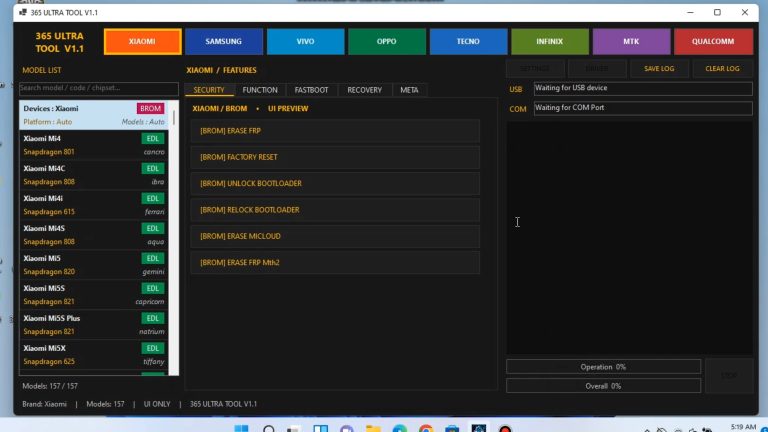Open the RECOVERY tab
768x432 pixels.
click(x=364, y=90)
